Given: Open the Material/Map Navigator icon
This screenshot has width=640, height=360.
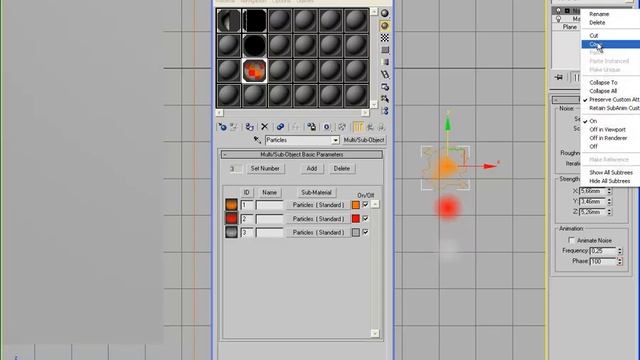Looking at the screenshot, I should coord(384,111).
